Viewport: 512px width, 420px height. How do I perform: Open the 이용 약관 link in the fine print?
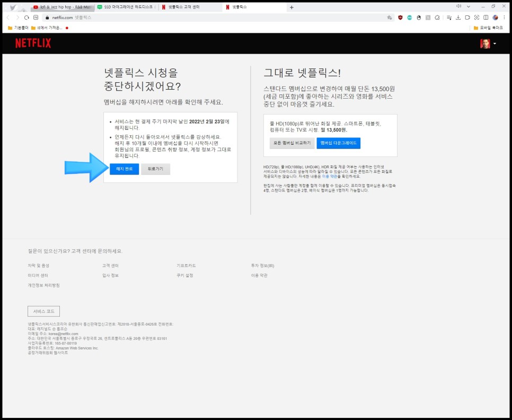[x=330, y=177]
